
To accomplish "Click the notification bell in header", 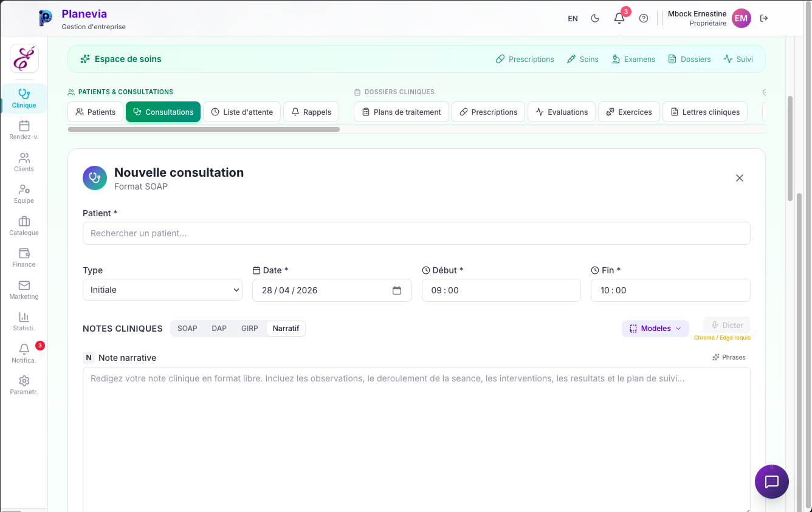I will pyautogui.click(x=619, y=18).
